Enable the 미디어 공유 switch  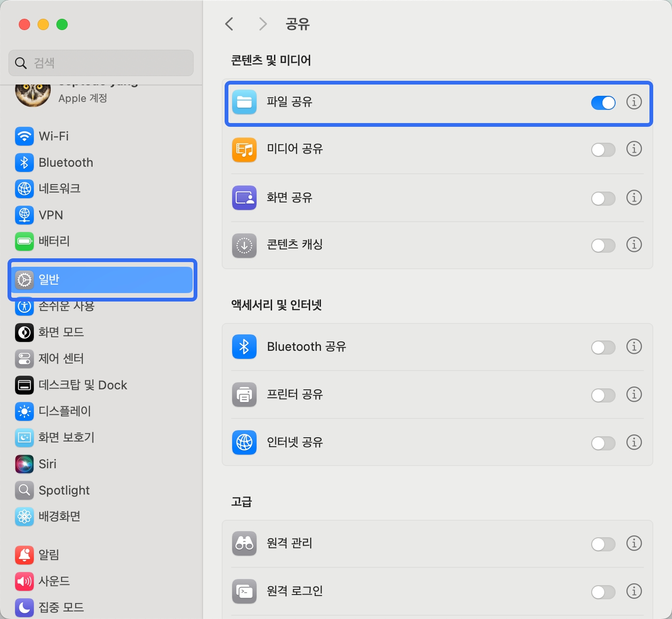click(x=603, y=150)
